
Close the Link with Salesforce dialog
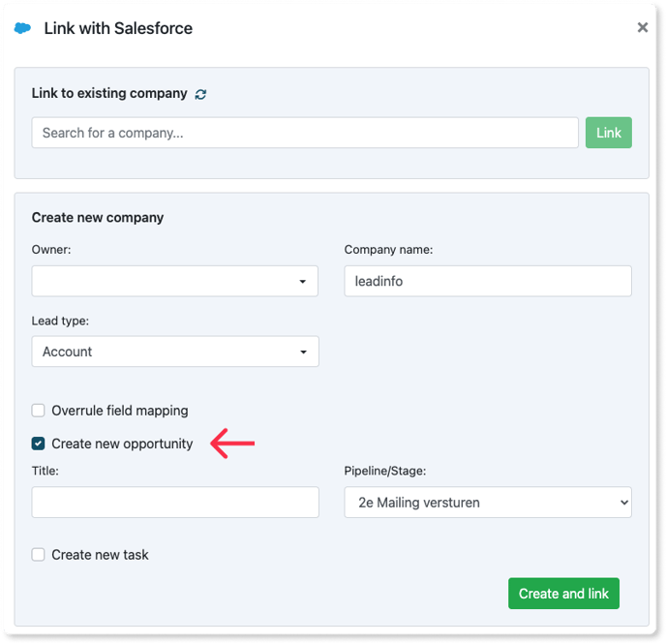642,28
